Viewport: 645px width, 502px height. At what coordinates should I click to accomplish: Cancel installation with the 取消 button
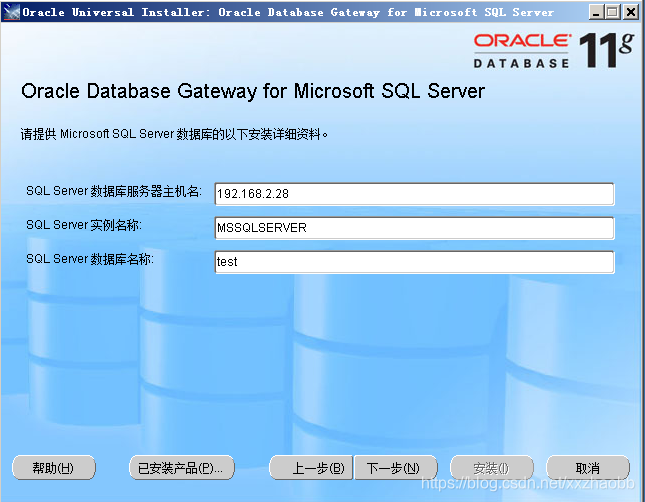click(588, 468)
